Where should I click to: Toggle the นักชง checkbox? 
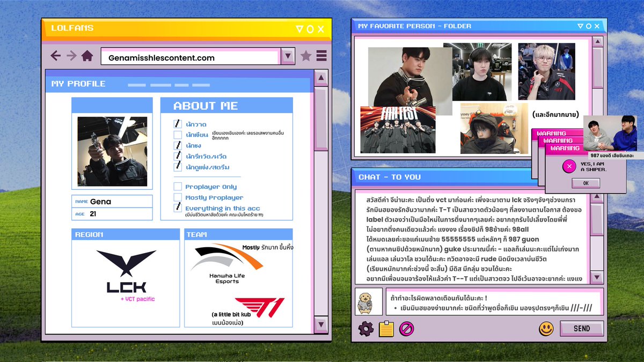click(x=178, y=145)
